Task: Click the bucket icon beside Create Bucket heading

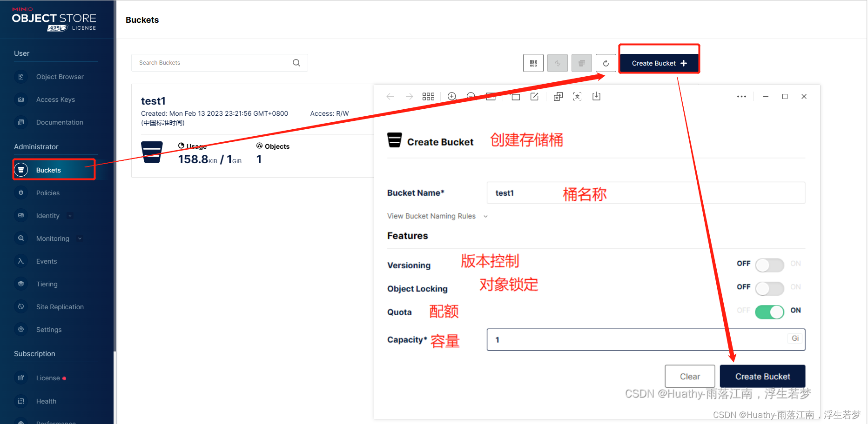Action: point(395,140)
